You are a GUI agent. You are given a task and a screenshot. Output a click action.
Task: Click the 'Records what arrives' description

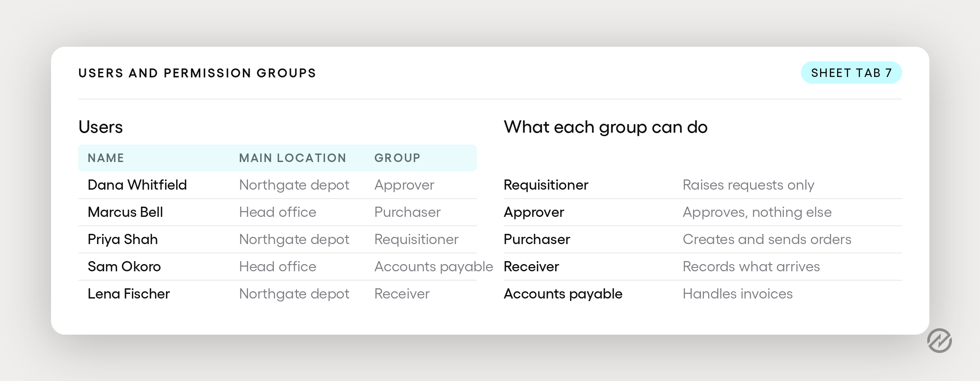click(751, 267)
